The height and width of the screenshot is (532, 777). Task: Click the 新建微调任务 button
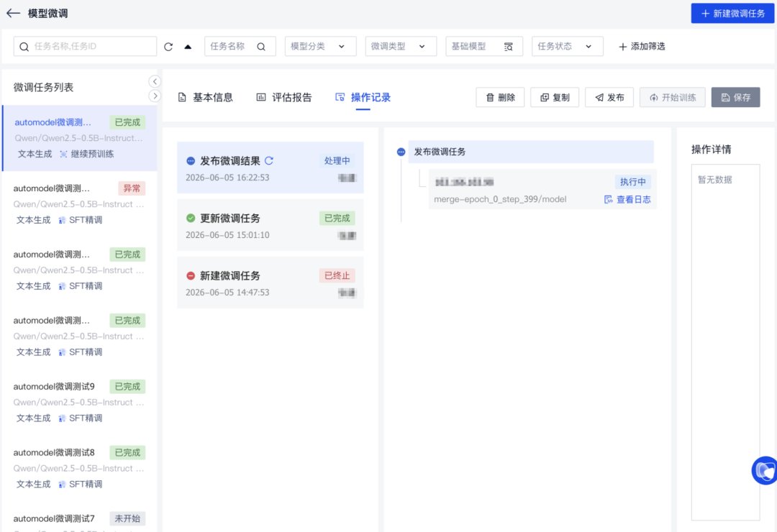click(x=732, y=14)
